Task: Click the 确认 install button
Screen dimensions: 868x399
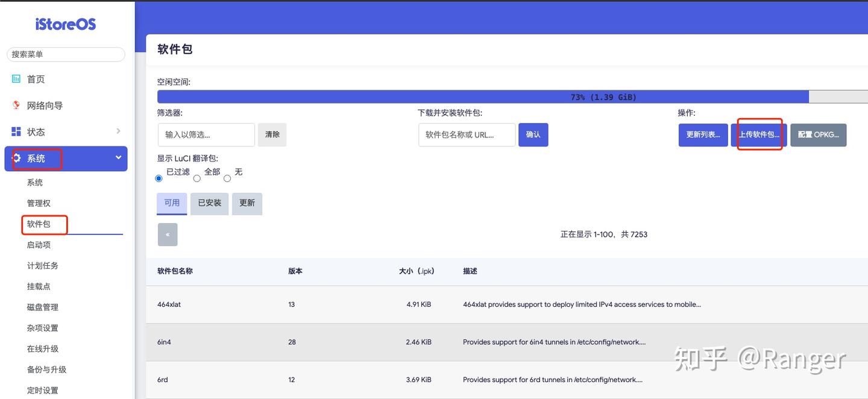Action: (x=533, y=134)
